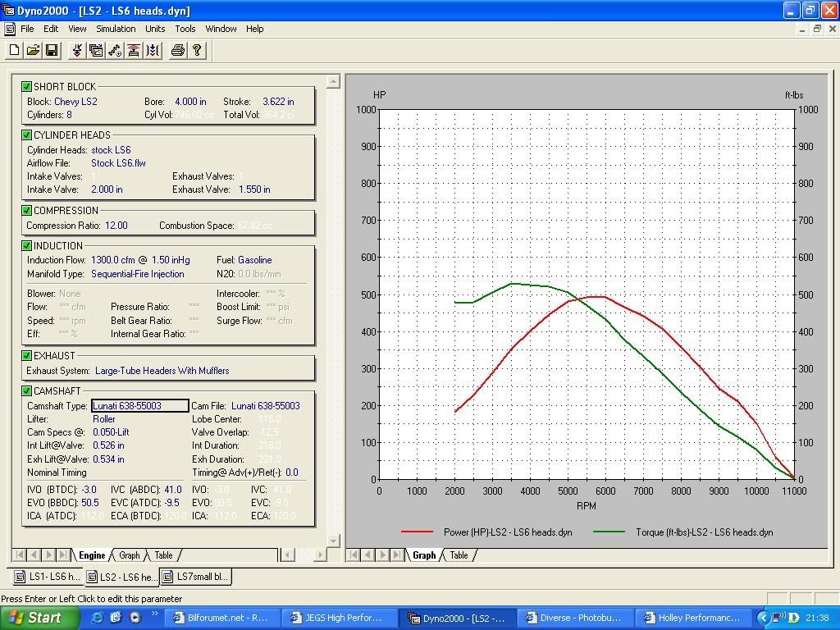Open JEGS High Perfor... taskbar window
The height and width of the screenshot is (630, 840).
click(339, 618)
